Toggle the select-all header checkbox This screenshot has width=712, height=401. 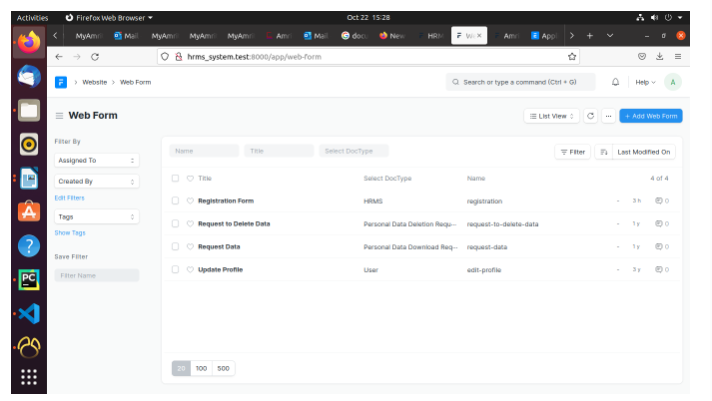tap(175, 178)
